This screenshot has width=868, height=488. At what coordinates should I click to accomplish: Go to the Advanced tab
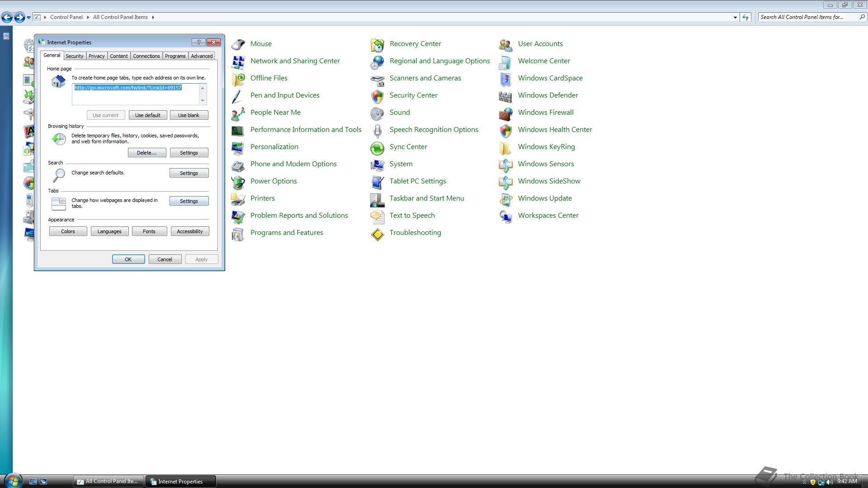tap(202, 56)
